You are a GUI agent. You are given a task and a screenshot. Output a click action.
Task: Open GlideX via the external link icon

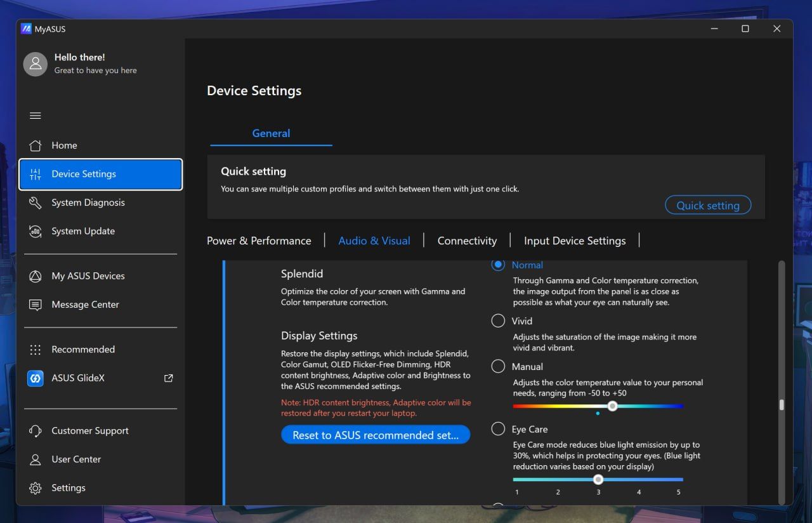pyautogui.click(x=169, y=378)
